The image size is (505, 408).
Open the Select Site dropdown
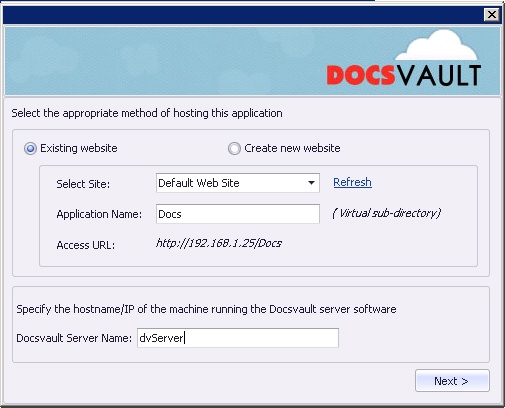[x=238, y=183]
